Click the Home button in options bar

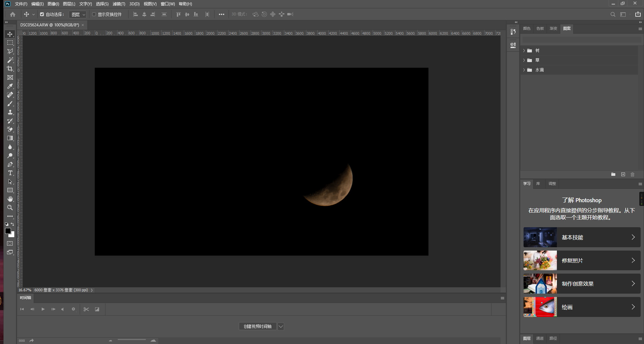coord(13,14)
